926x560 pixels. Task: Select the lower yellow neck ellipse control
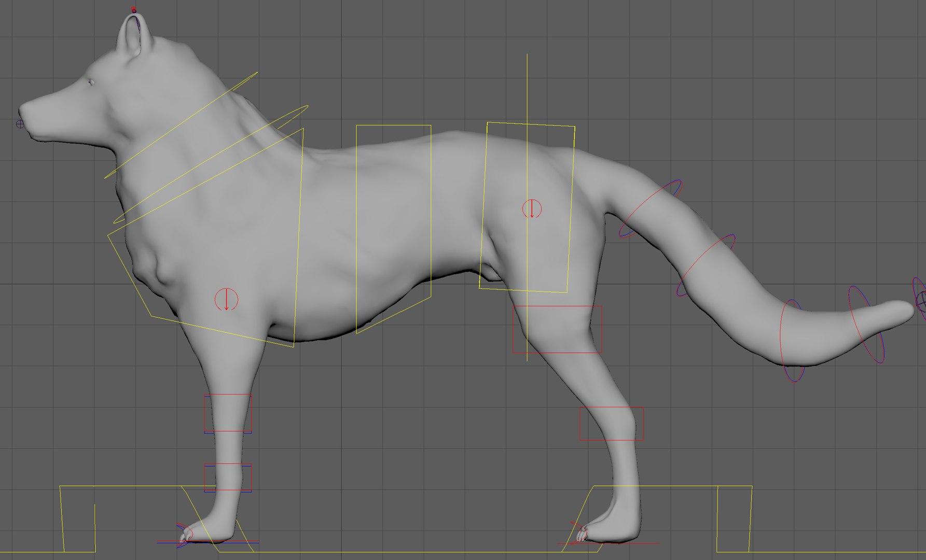211,164
